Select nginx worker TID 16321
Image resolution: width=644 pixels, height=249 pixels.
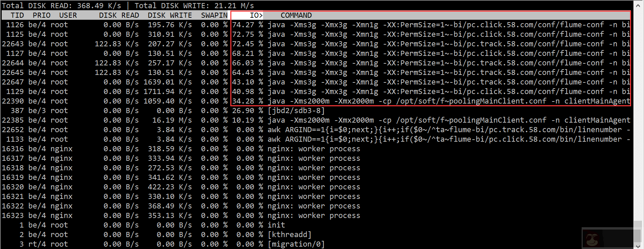click(x=181, y=197)
